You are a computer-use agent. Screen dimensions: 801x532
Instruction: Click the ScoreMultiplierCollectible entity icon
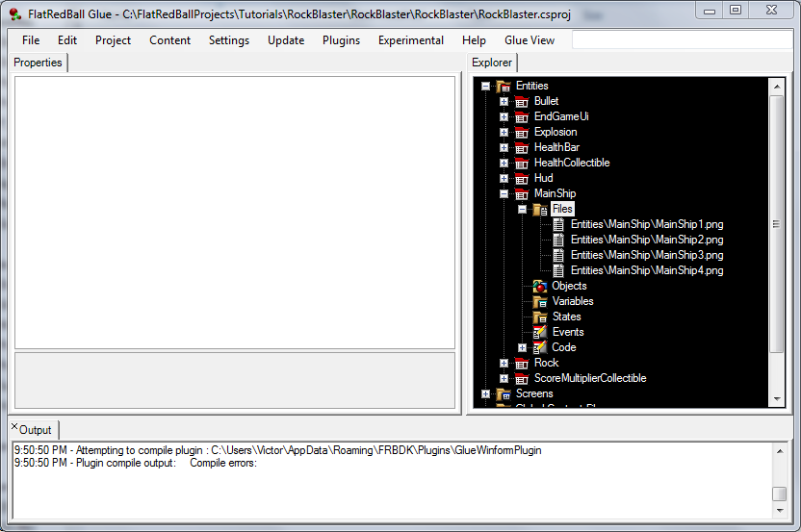tap(522, 379)
